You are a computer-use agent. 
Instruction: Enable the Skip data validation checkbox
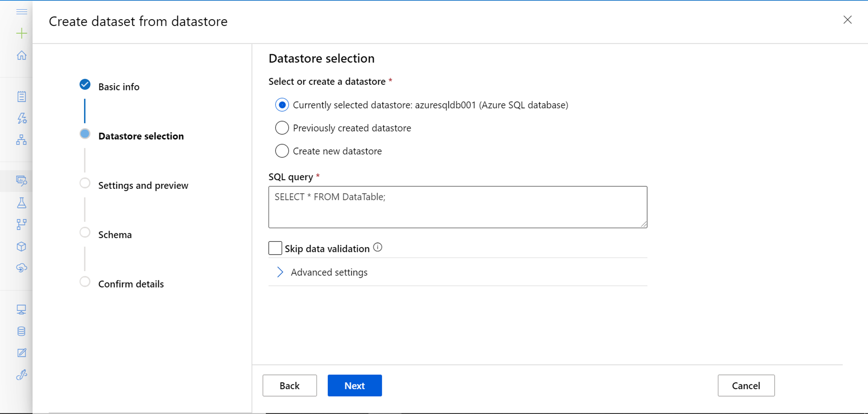point(275,248)
